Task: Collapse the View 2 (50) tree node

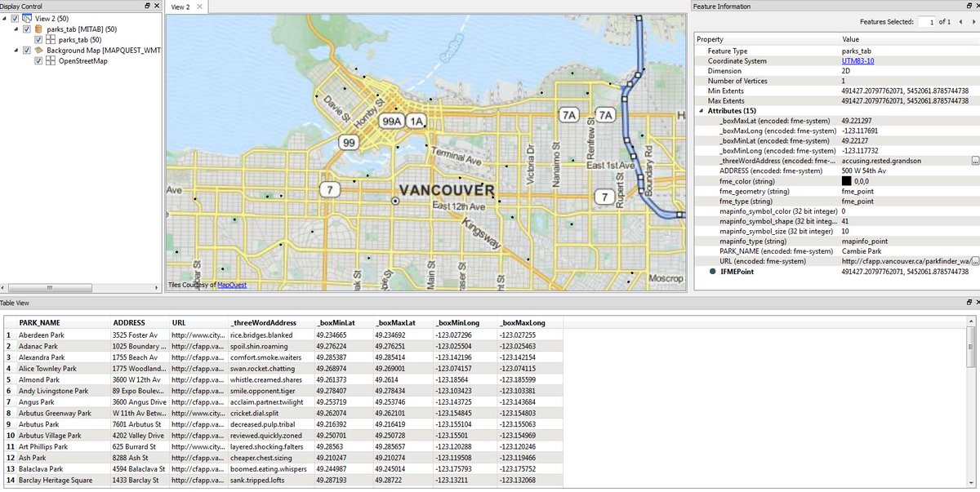Action: click(x=6, y=18)
